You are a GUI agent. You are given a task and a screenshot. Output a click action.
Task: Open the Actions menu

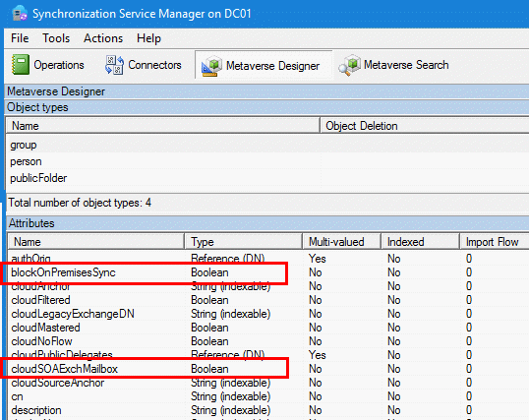point(103,38)
